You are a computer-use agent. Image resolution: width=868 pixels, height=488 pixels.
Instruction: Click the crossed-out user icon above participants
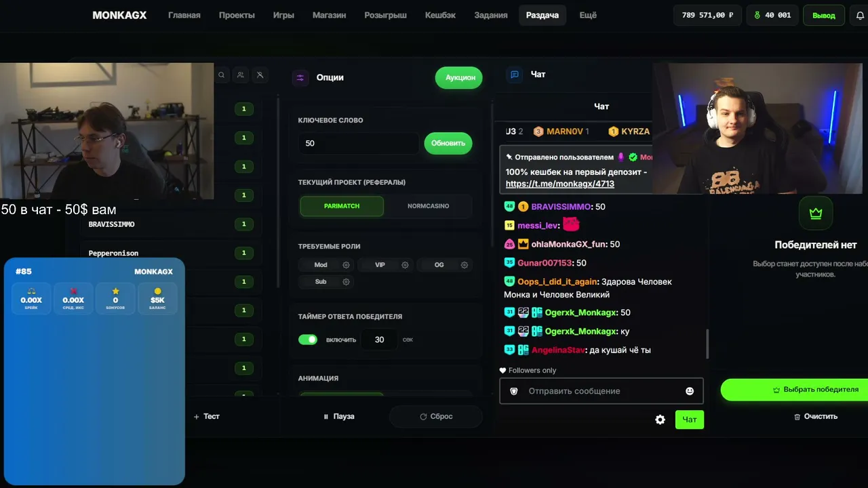[x=260, y=75]
